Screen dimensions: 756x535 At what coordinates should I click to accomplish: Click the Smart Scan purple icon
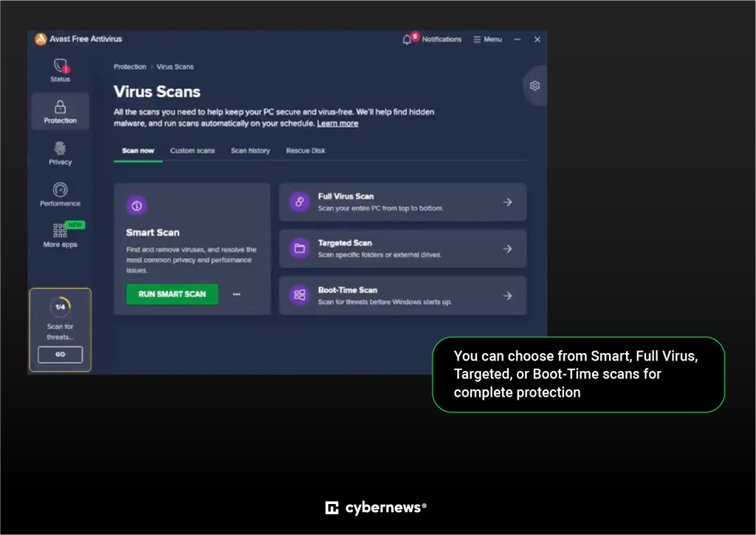coord(137,206)
